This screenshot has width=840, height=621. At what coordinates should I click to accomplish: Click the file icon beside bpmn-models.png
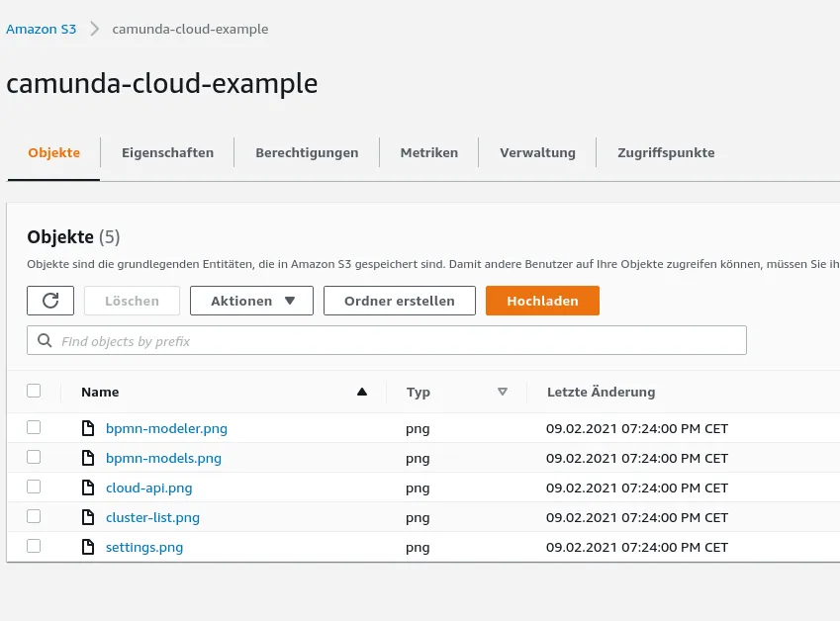point(89,458)
